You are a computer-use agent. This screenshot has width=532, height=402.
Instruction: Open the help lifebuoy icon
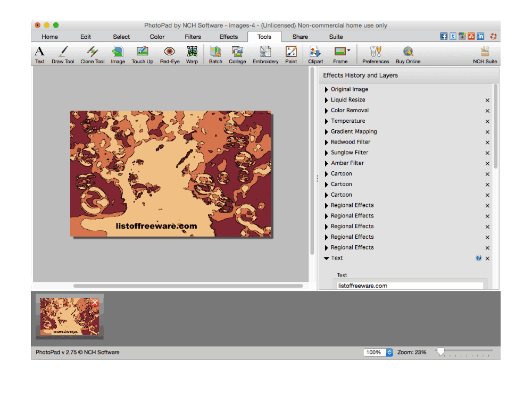(x=493, y=36)
